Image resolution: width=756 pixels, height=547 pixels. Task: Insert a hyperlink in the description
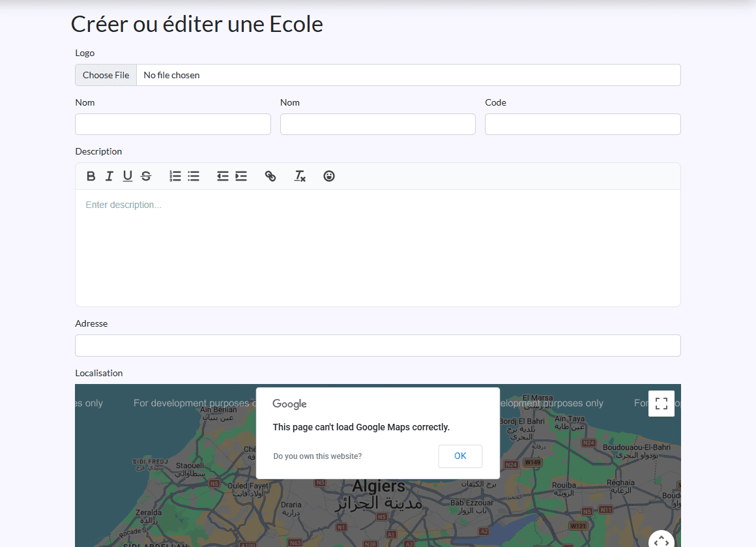click(270, 176)
